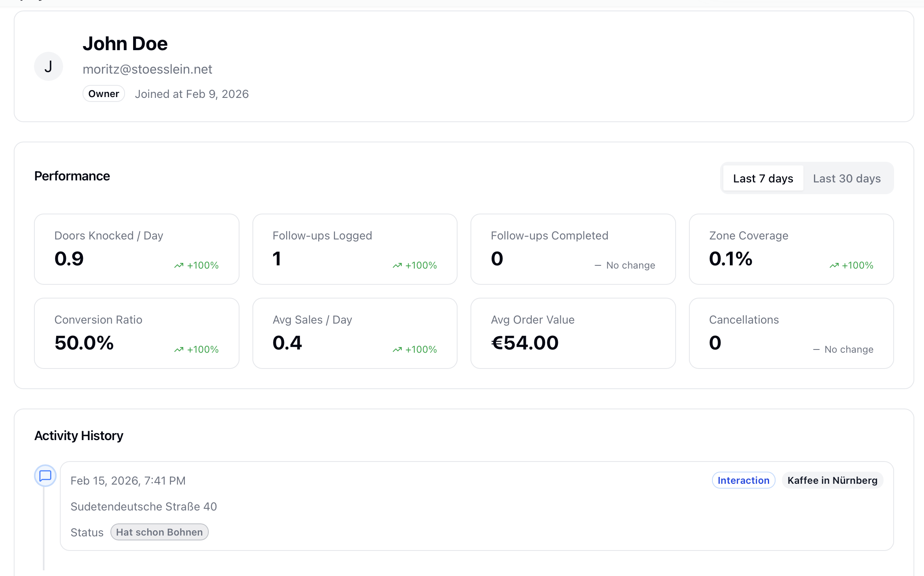Image resolution: width=924 pixels, height=576 pixels.
Task: Select the Last 7 days tab
Action: pos(763,178)
